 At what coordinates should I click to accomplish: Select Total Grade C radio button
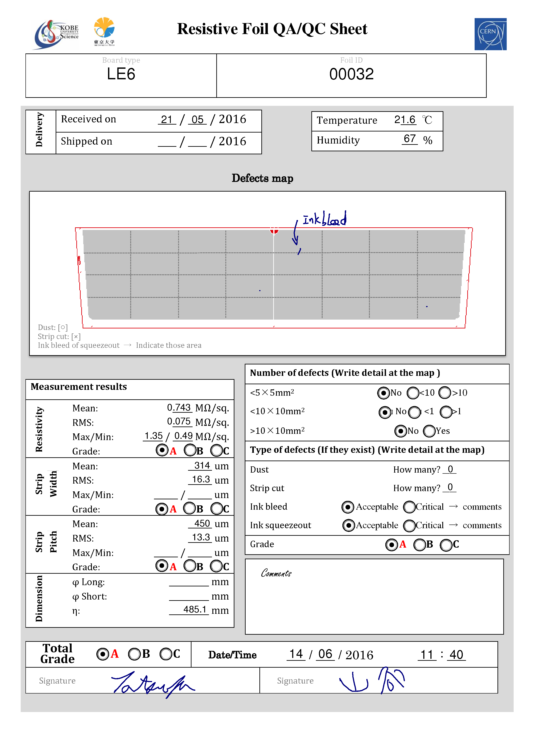pos(166,654)
